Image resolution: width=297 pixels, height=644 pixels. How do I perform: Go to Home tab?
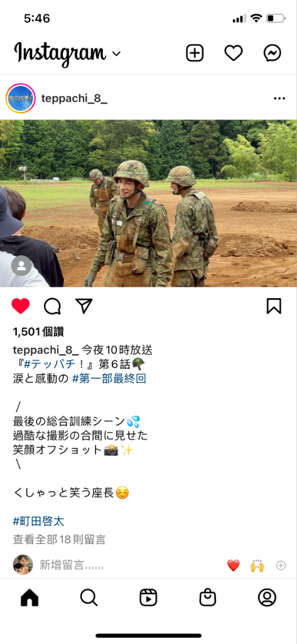tap(30, 597)
